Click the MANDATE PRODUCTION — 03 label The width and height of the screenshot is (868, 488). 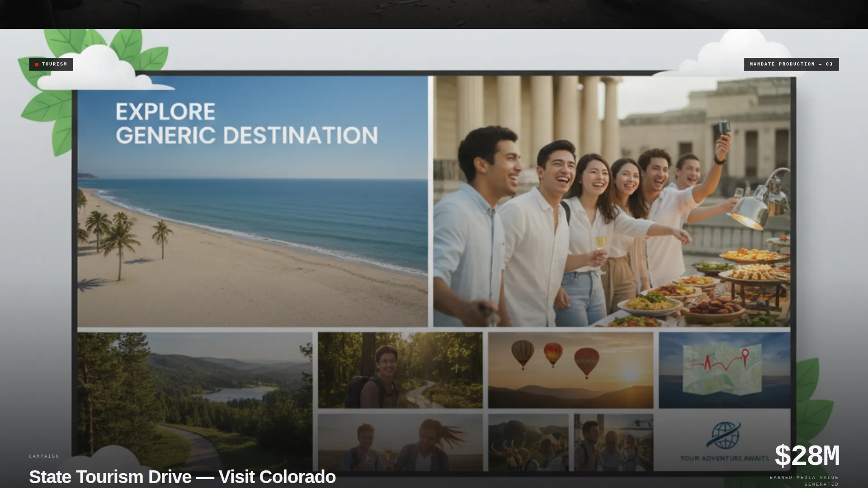tap(791, 64)
